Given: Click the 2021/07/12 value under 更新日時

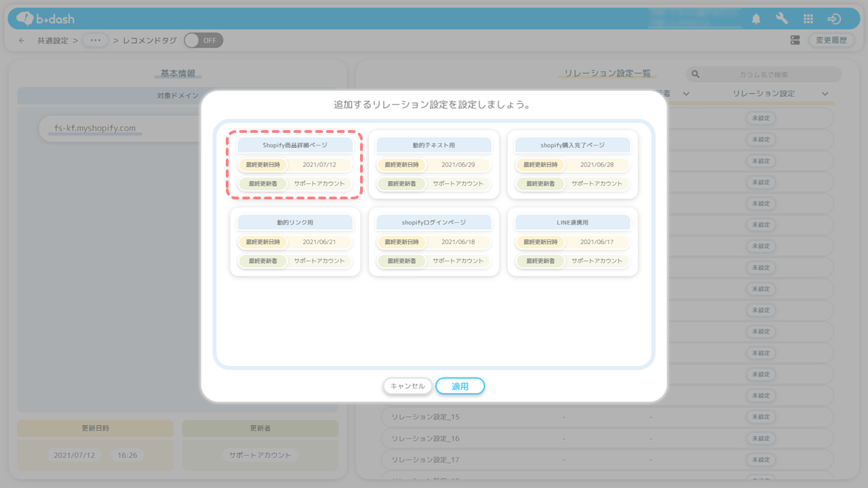Looking at the screenshot, I should (x=75, y=455).
